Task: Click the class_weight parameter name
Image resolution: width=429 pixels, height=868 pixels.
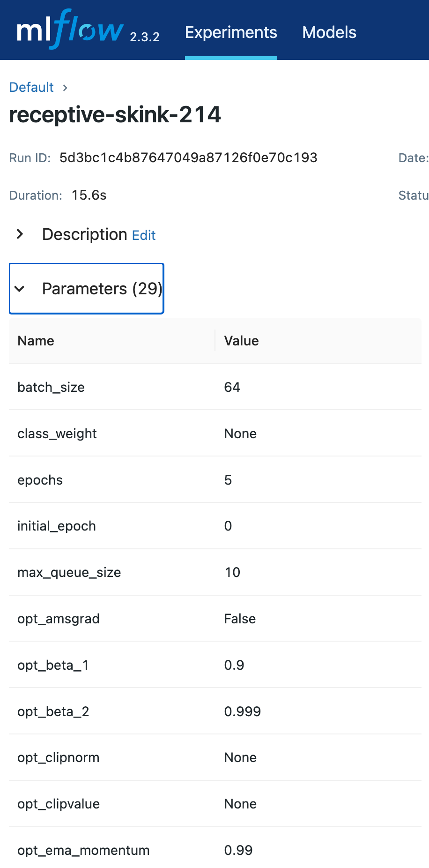Action: pyautogui.click(x=57, y=434)
